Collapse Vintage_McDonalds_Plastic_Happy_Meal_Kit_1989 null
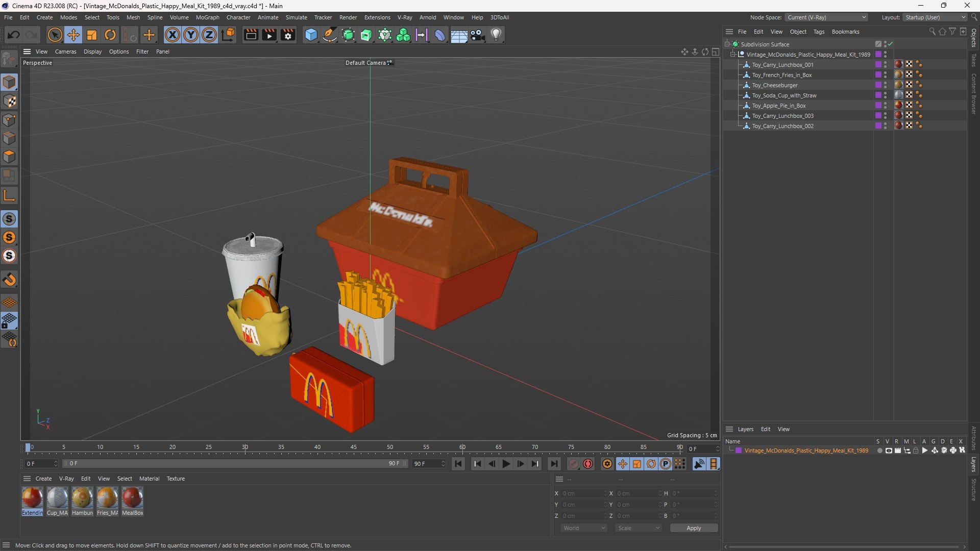This screenshot has width=980, height=551. pos(733,55)
